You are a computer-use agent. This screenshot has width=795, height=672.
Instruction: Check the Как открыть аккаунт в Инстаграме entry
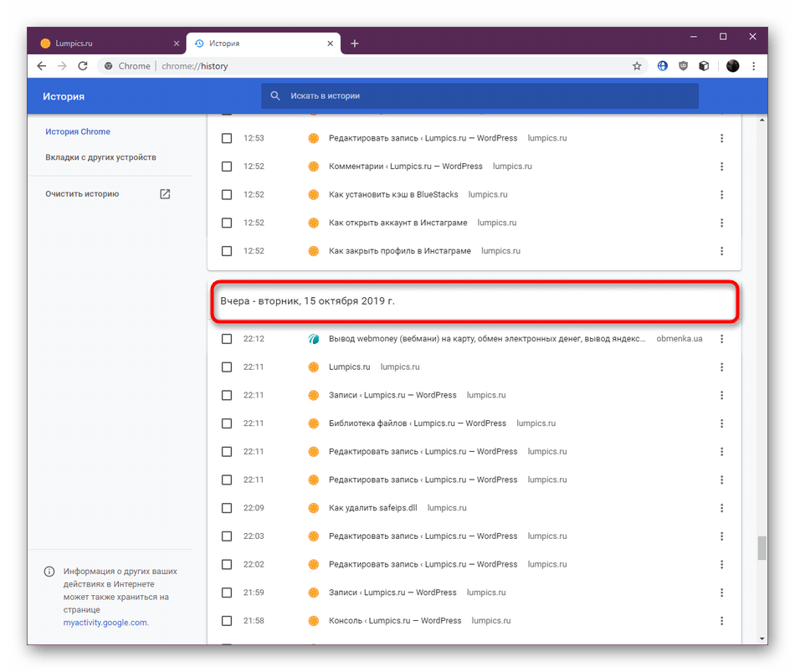click(x=227, y=223)
